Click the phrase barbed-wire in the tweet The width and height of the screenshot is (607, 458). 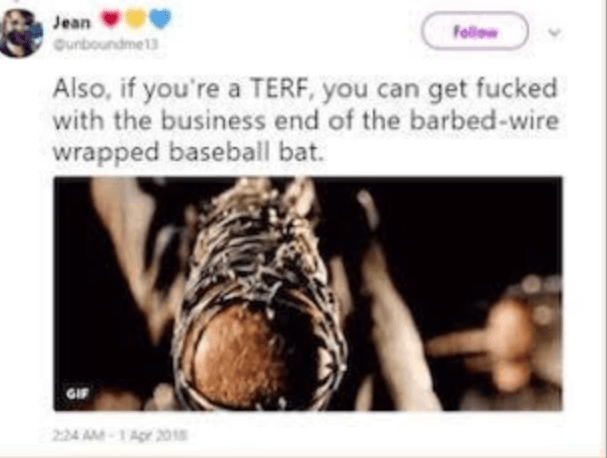tap(484, 120)
